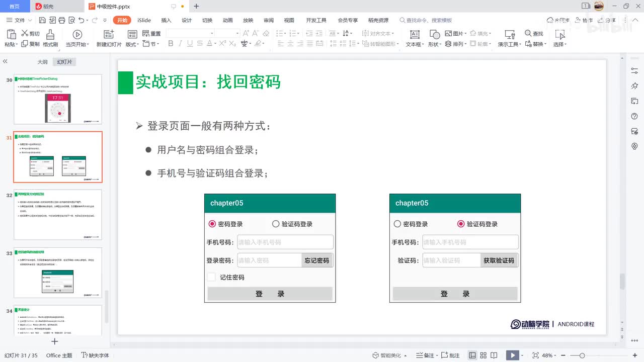Open the Section (节) dropdown
Image resolution: width=644 pixels, height=362 pixels.
point(151,44)
